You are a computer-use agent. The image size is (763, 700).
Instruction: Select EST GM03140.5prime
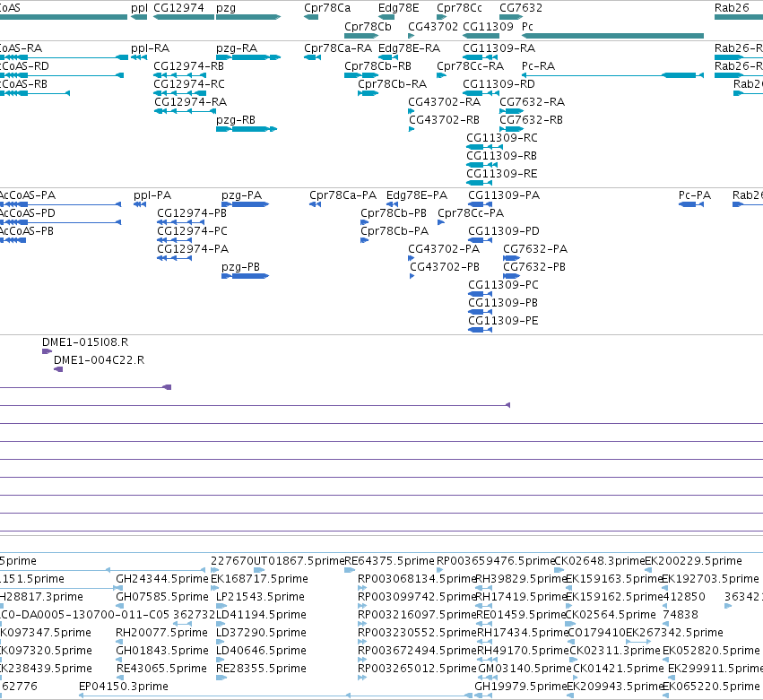coord(525,669)
